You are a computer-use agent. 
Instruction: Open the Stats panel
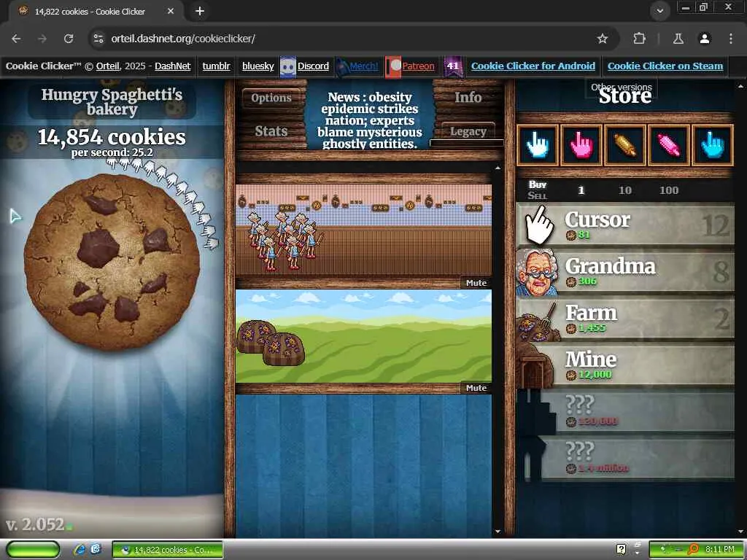pyautogui.click(x=271, y=131)
